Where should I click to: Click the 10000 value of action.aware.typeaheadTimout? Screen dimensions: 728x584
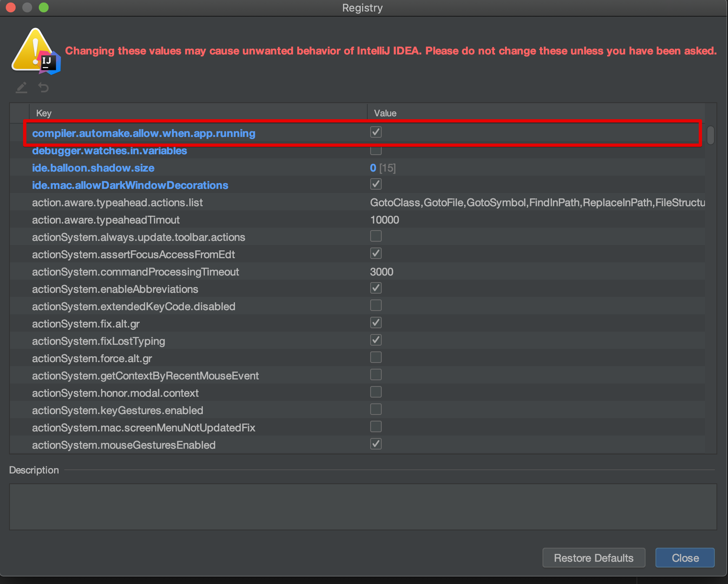click(x=385, y=220)
